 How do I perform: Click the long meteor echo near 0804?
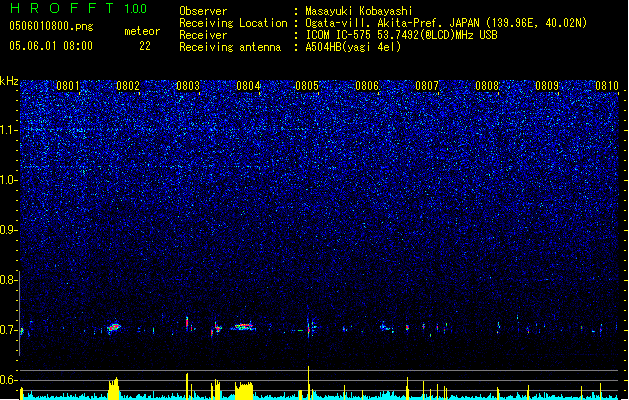pyautogui.click(x=243, y=327)
